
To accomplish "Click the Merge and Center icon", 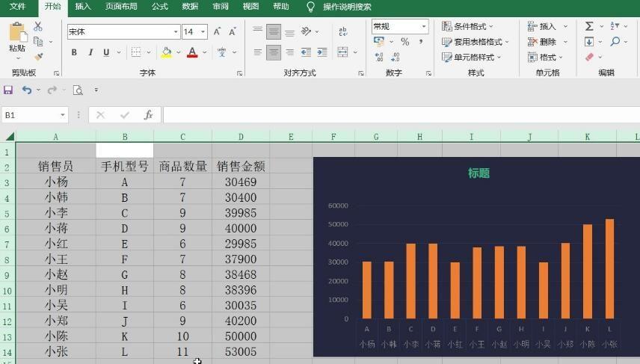I will [342, 52].
